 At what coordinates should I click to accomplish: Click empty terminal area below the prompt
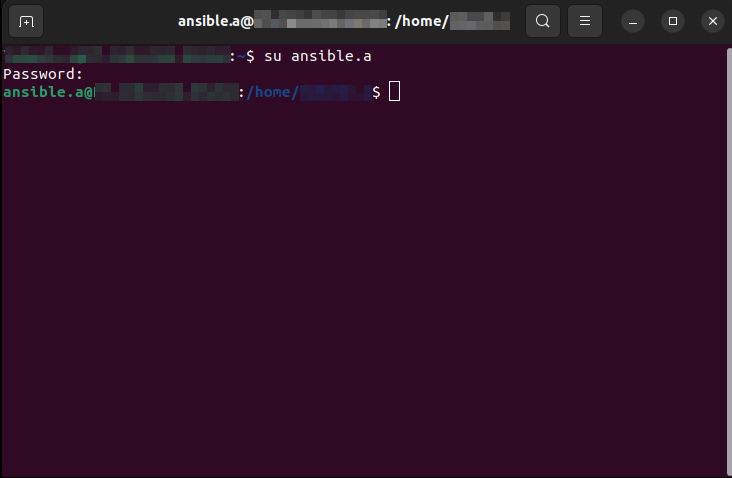coord(364,280)
